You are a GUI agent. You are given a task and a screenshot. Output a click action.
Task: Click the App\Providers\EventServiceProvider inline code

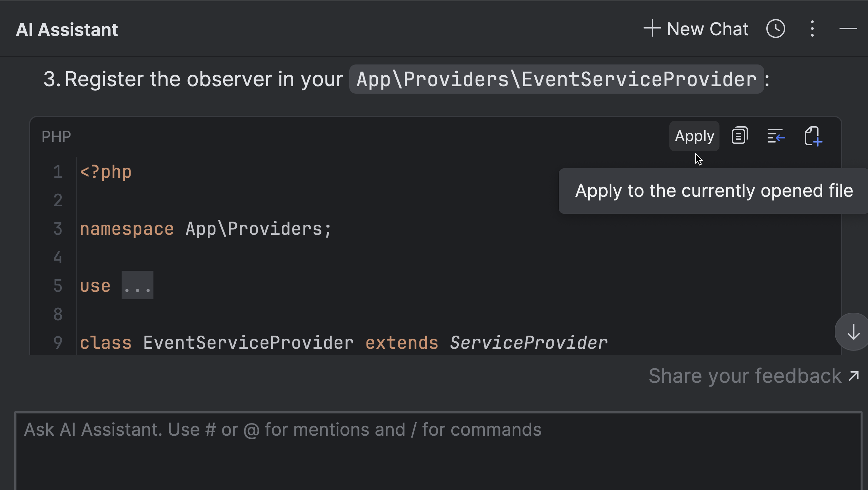(x=556, y=79)
